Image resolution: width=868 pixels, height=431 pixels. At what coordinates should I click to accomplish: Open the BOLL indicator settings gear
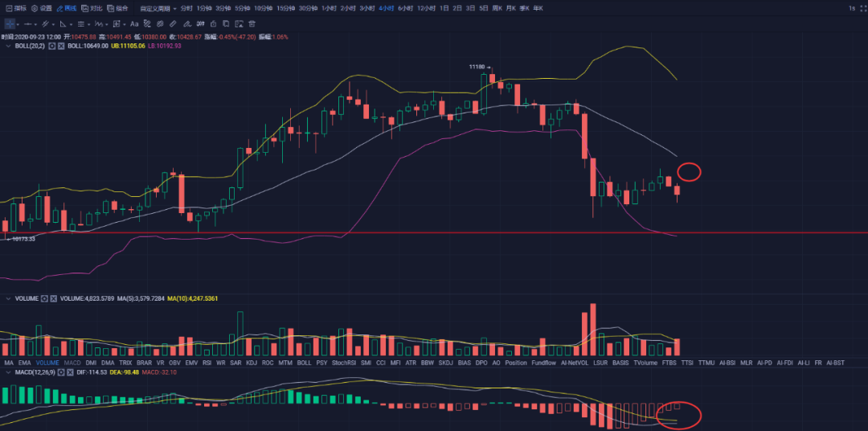[52, 46]
